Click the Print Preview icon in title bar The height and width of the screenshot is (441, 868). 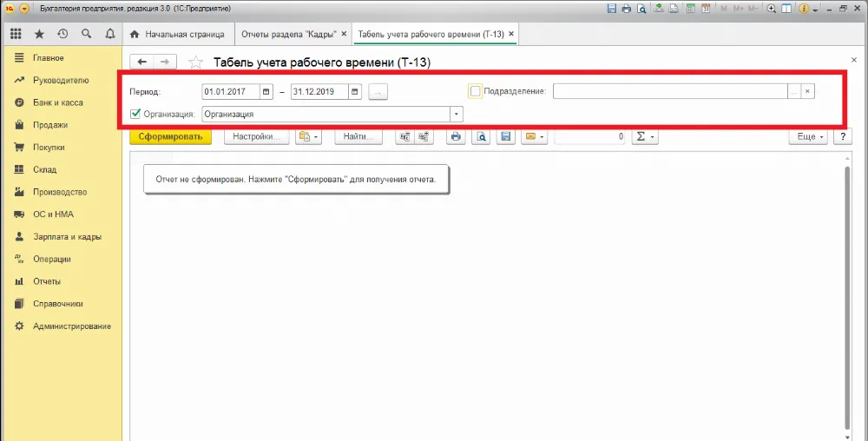coord(641,9)
